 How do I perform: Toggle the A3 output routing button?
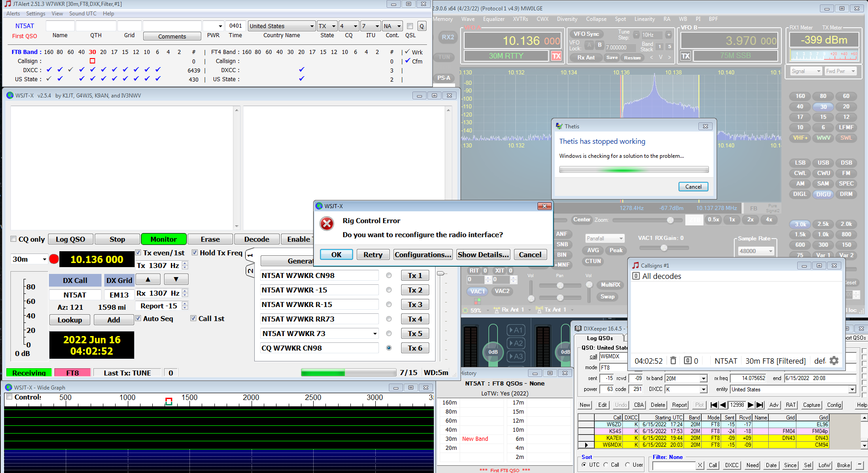click(x=516, y=356)
